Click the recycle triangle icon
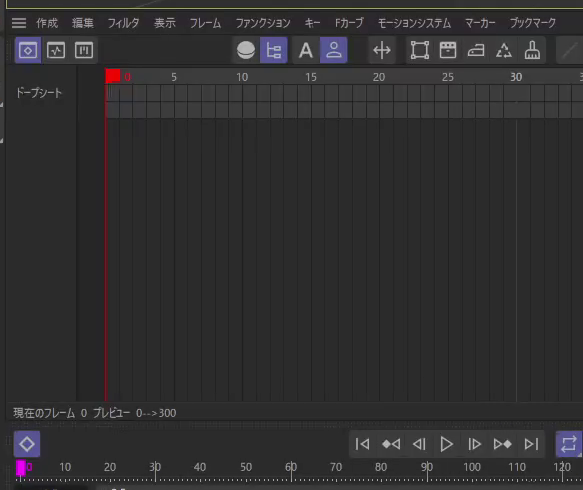583x490 pixels. tap(504, 50)
